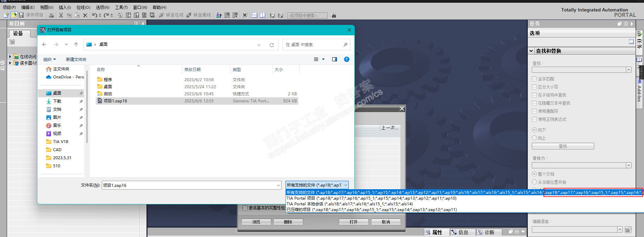Enable the 全字匹配 checkbox

534,79
